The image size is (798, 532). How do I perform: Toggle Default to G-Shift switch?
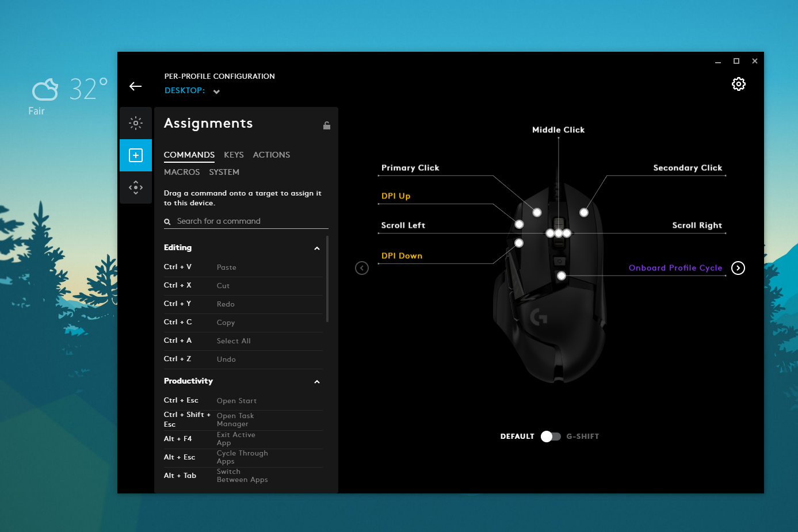click(551, 437)
